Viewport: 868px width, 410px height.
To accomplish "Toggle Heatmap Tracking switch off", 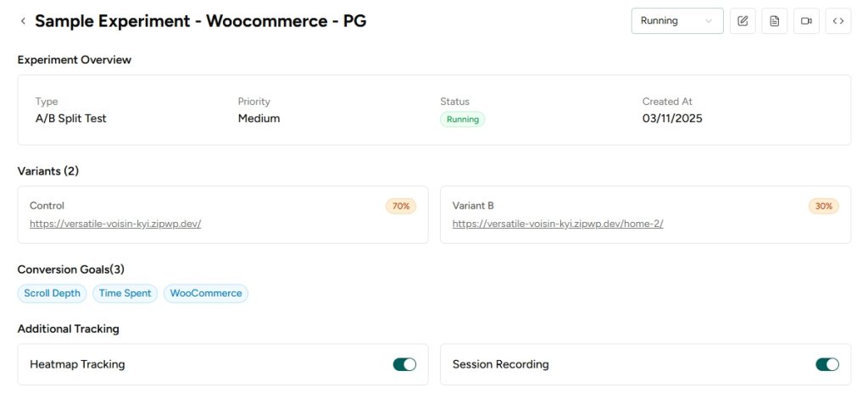I will pos(404,364).
